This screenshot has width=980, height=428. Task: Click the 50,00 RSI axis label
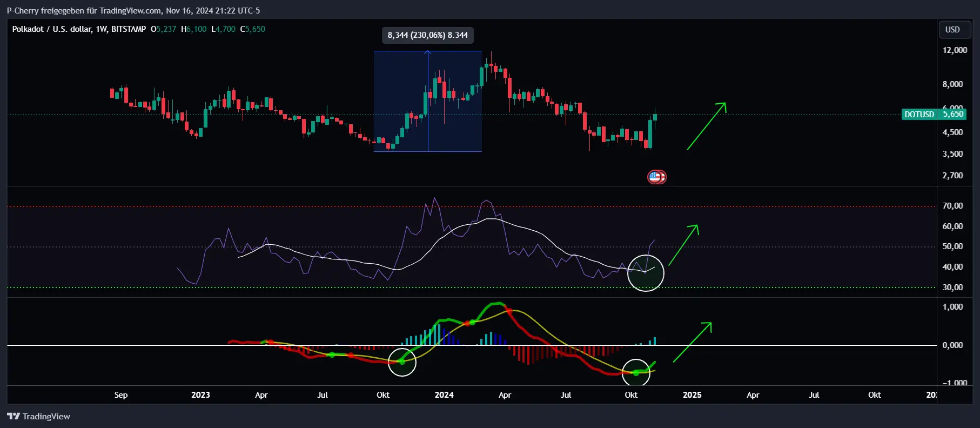tap(952, 246)
